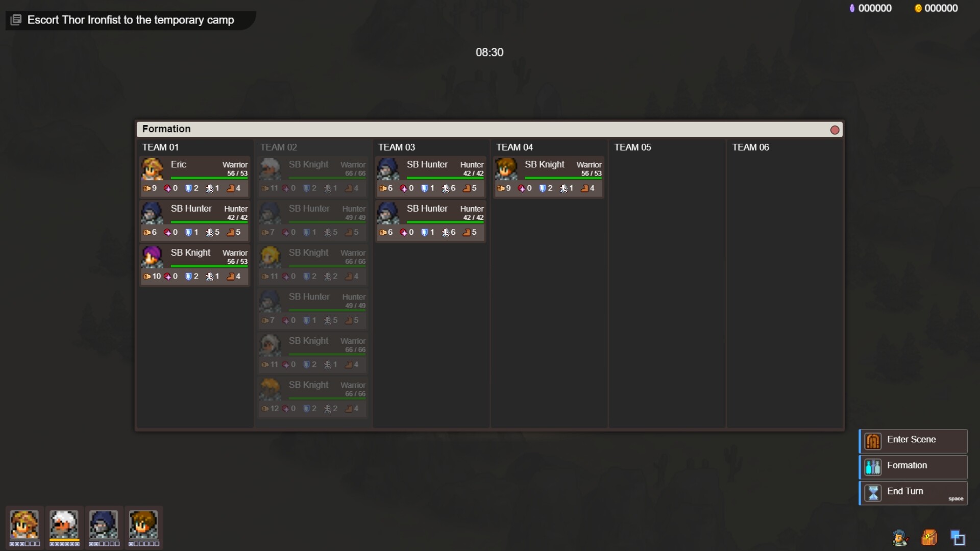Click the purple gem currency icon
The height and width of the screenshot is (551, 980).
[852, 8]
